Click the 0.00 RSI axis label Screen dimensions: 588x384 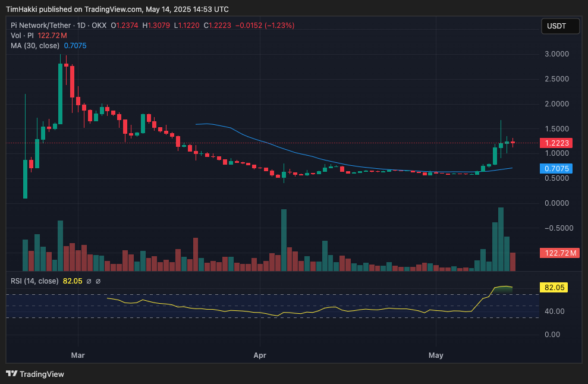click(x=552, y=335)
